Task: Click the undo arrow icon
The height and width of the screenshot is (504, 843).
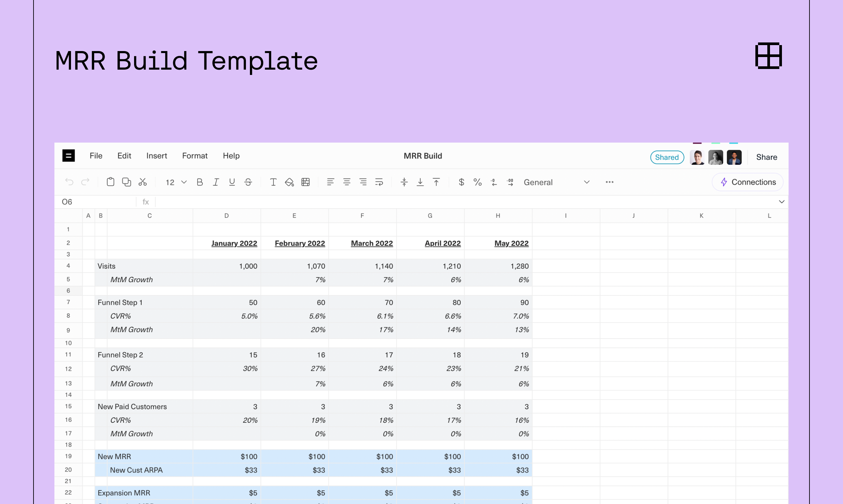Action: [69, 182]
